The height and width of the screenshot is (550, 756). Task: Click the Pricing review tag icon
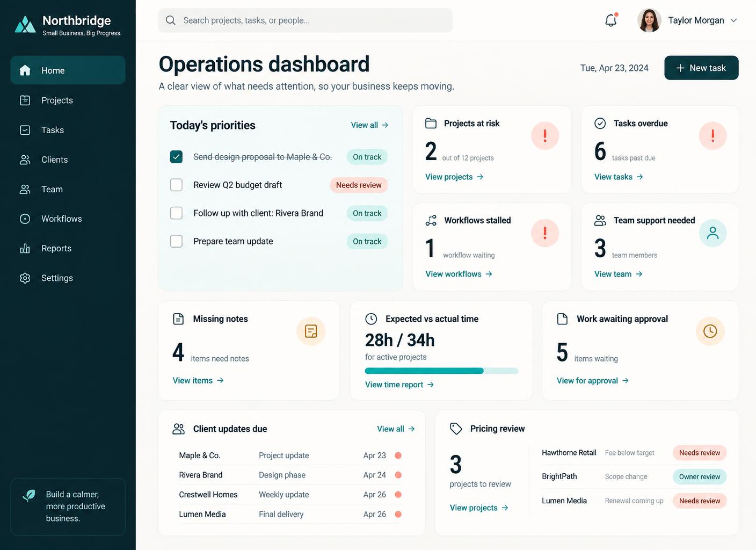[x=456, y=429]
